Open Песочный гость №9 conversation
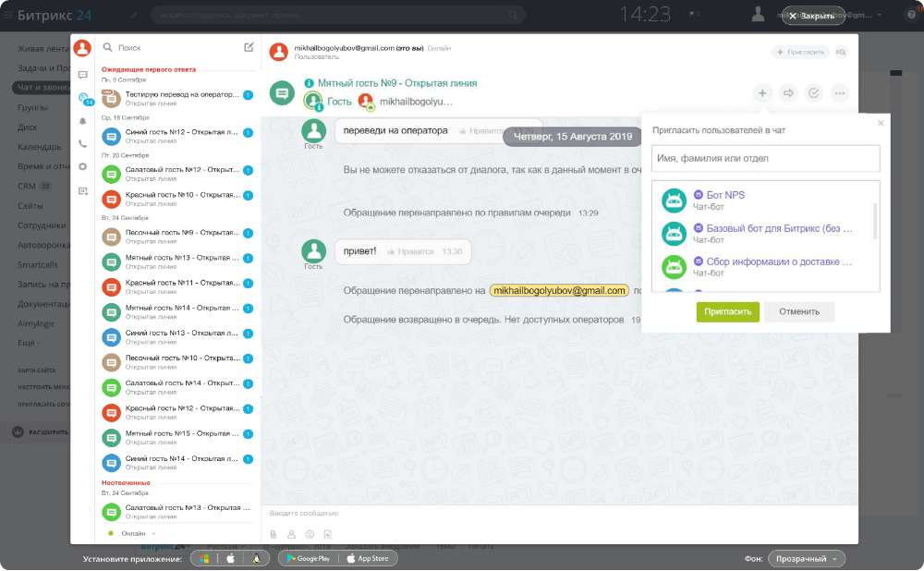This screenshot has width=924, height=571. [177, 237]
